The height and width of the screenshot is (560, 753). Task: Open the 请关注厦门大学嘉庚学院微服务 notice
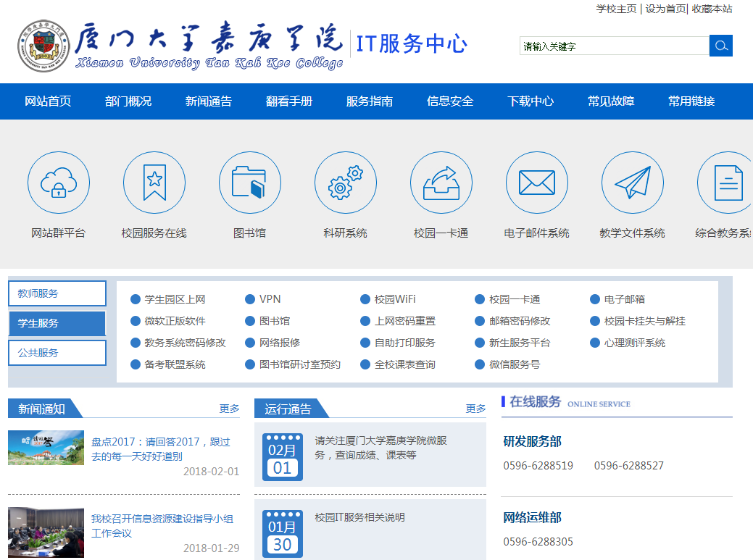click(380, 448)
